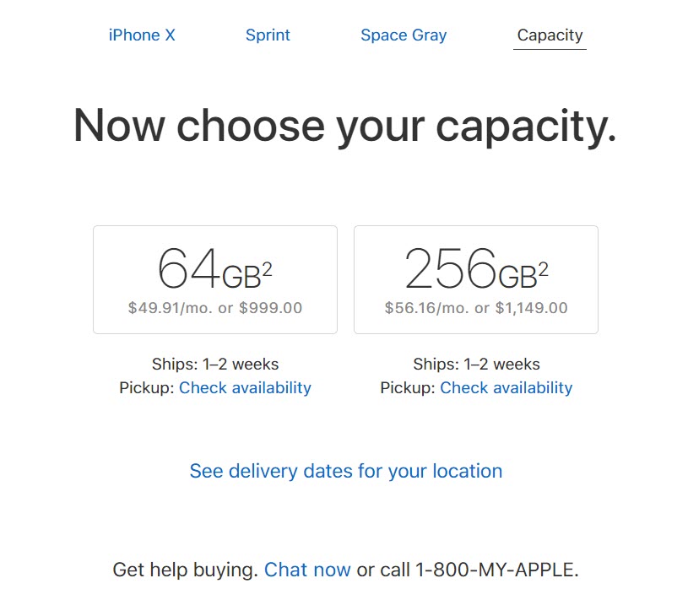Go back to the iPhone X step
Viewport: 688px width, 616px height.
click(x=141, y=35)
